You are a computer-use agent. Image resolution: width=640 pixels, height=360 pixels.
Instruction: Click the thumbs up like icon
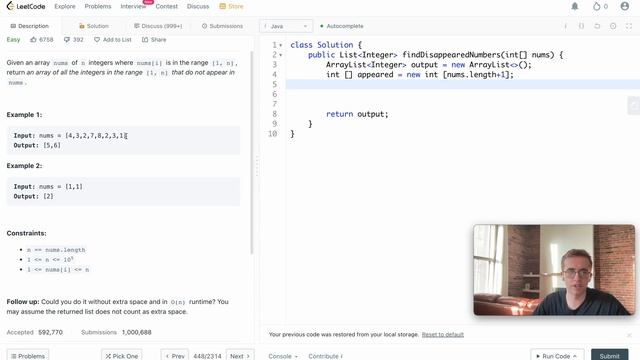(33, 40)
